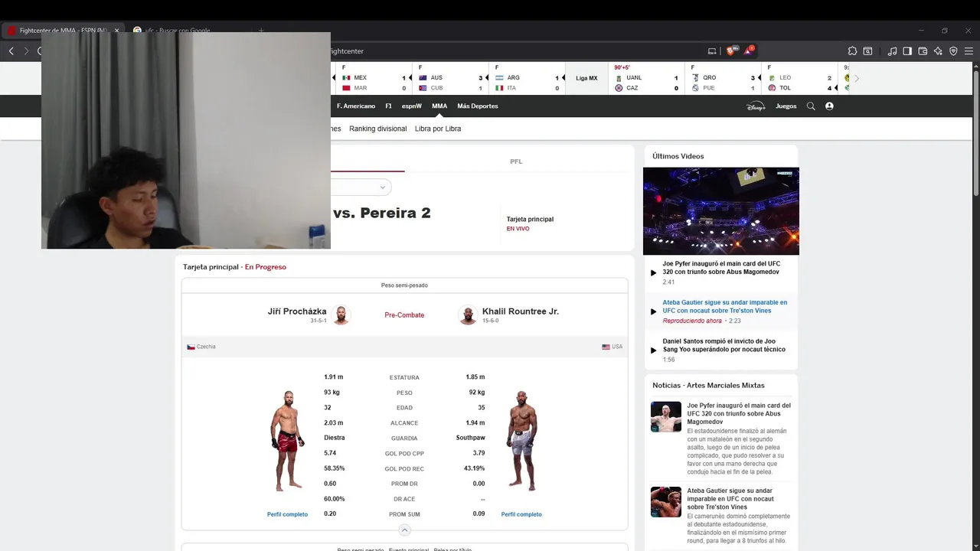Open the UANL vs CAZ live score

click(646, 78)
